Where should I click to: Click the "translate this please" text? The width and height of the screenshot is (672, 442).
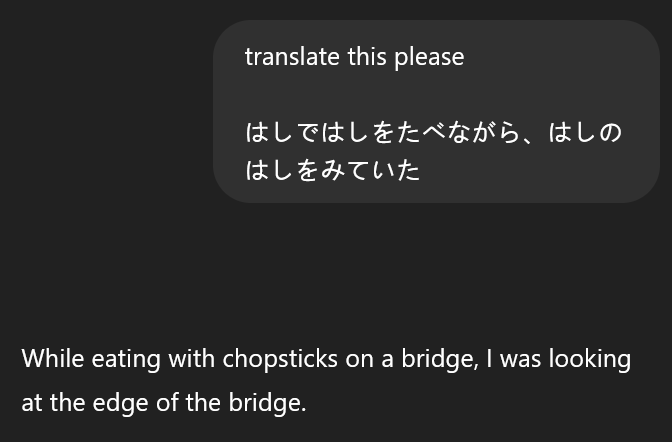click(x=354, y=57)
